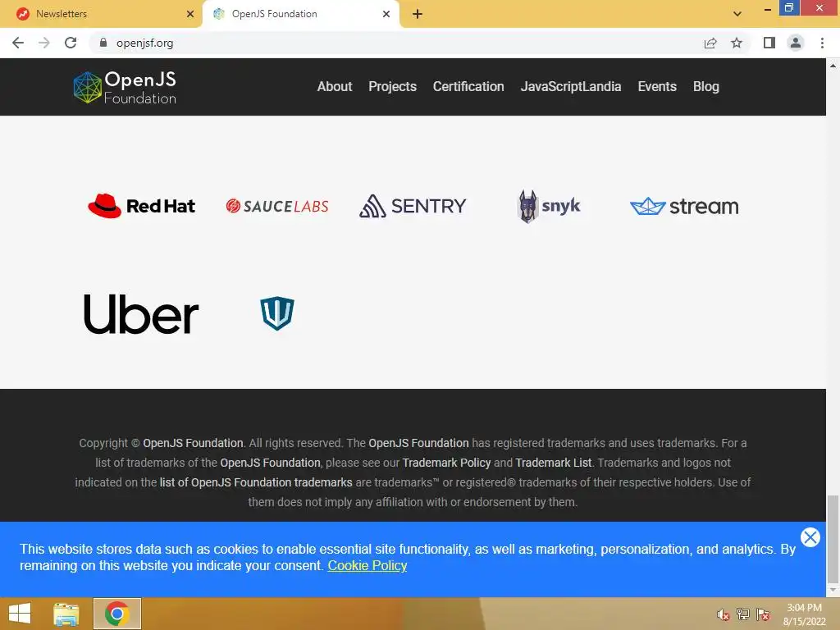Open the Stream sponsor logo

pyautogui.click(x=684, y=206)
